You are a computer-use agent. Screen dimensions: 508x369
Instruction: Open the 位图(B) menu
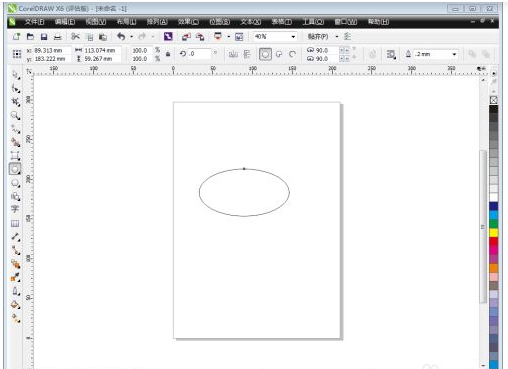pos(220,22)
